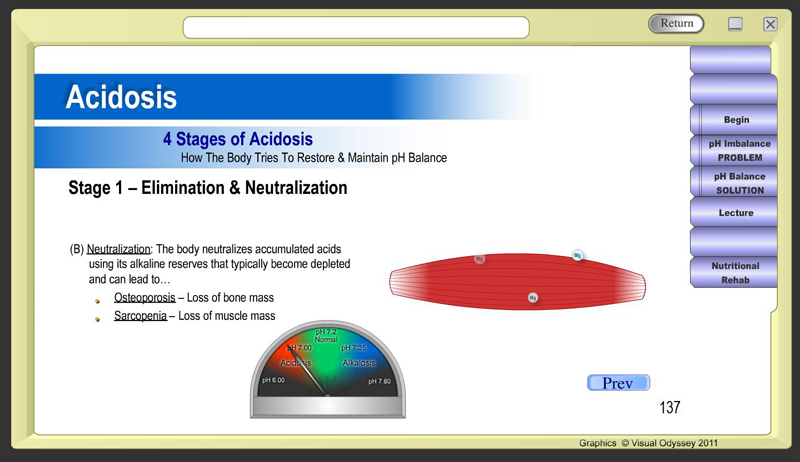Click the underlined Sarcopenia term
This screenshot has height=462, width=800.
140,316
